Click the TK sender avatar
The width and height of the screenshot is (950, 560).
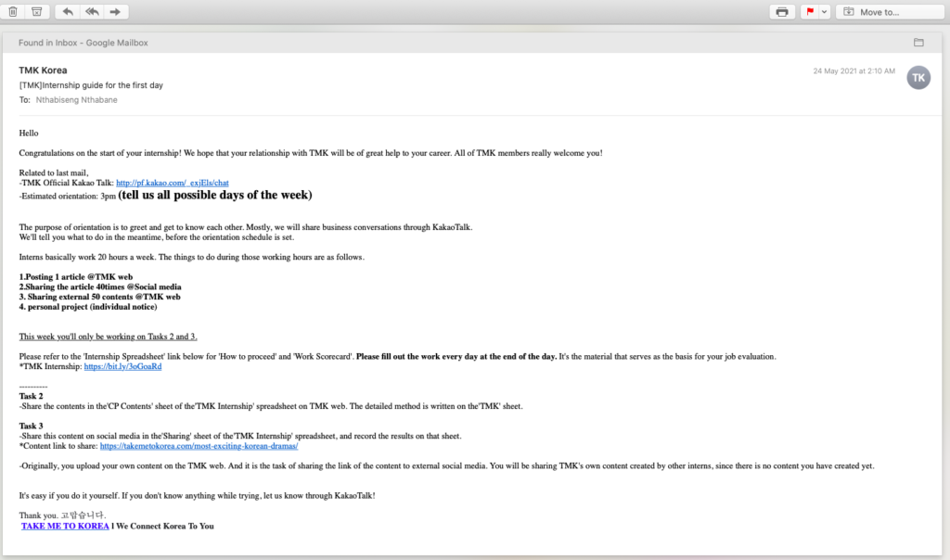click(x=918, y=78)
